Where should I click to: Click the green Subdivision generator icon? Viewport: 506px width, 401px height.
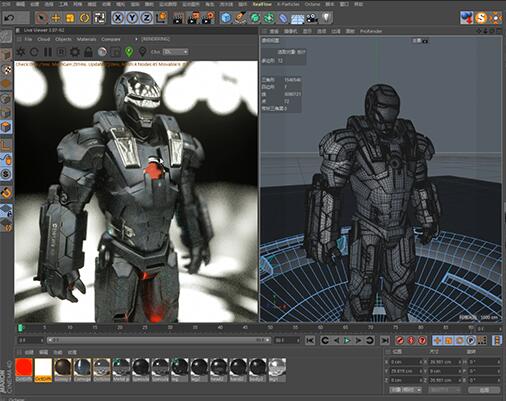[x=255, y=18]
